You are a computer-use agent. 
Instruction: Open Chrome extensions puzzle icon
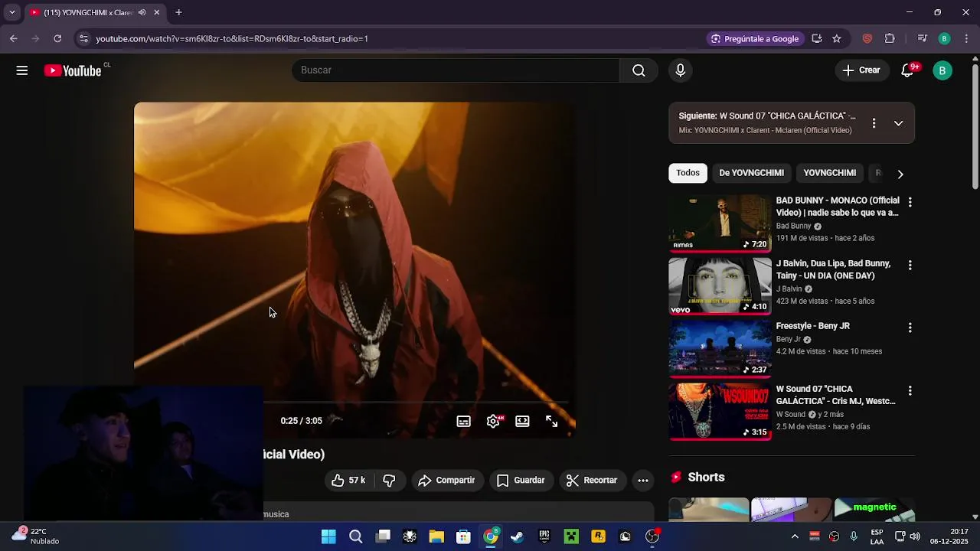pos(890,38)
